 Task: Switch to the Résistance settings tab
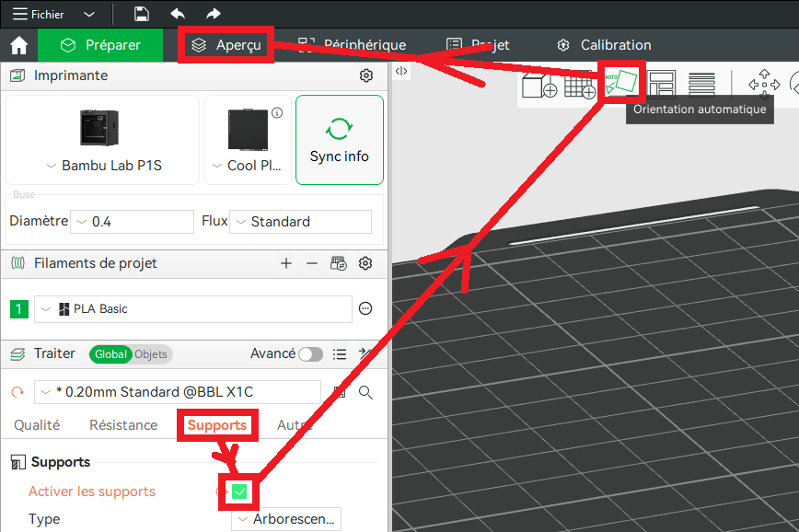(x=123, y=425)
